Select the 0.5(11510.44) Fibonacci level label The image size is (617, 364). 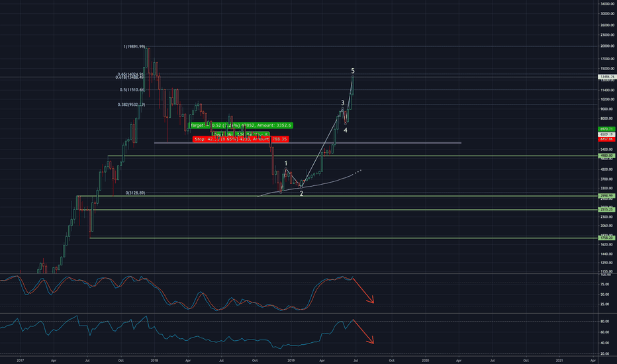(x=132, y=90)
